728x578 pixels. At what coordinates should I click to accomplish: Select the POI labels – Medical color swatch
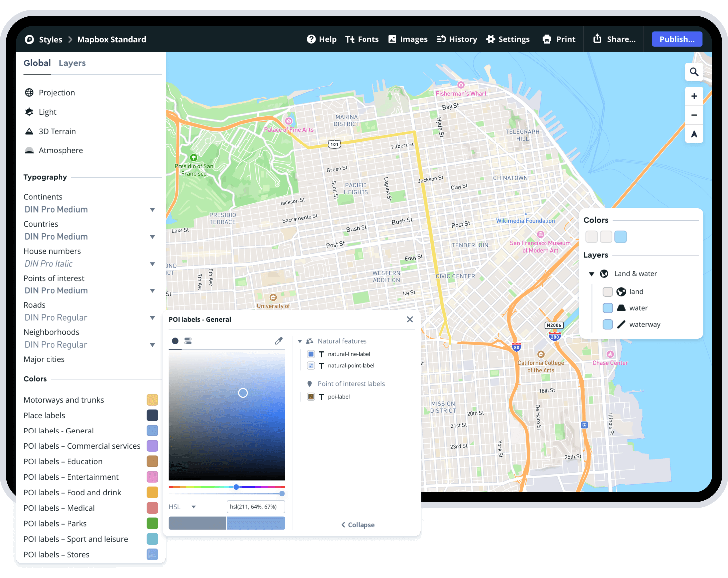(x=152, y=508)
